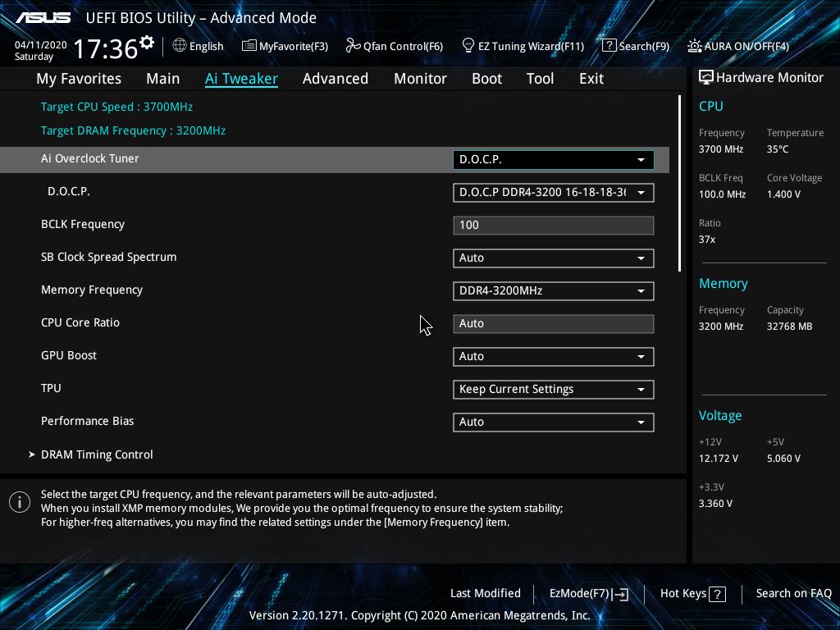Click the 04/11/2020 date text

coord(40,45)
